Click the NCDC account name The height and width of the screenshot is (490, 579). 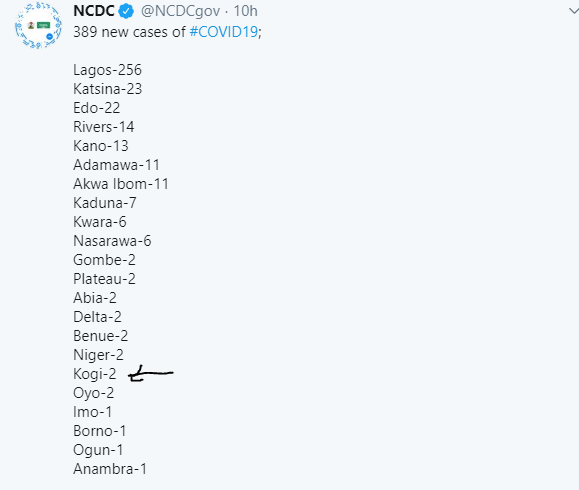(94, 11)
